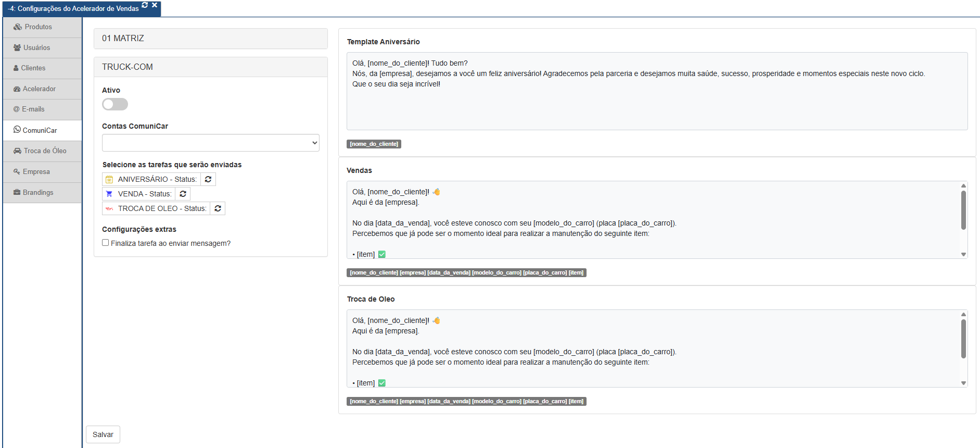Image resolution: width=980 pixels, height=448 pixels.
Task: Refresh the TROCA DE OLEO task status
Action: click(x=218, y=208)
